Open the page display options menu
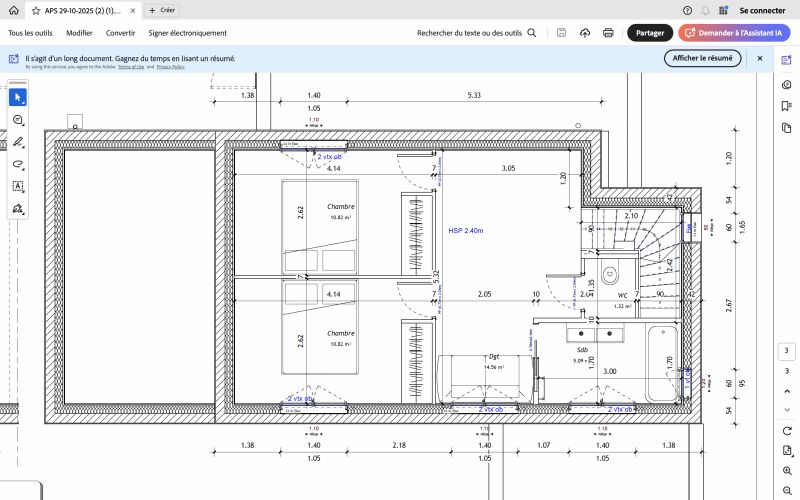This screenshot has width=800, height=500. 787,450
